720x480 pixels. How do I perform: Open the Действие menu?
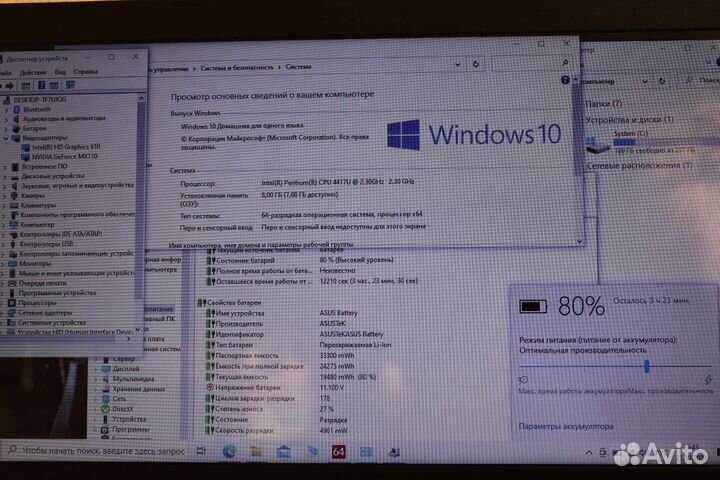click(33, 72)
